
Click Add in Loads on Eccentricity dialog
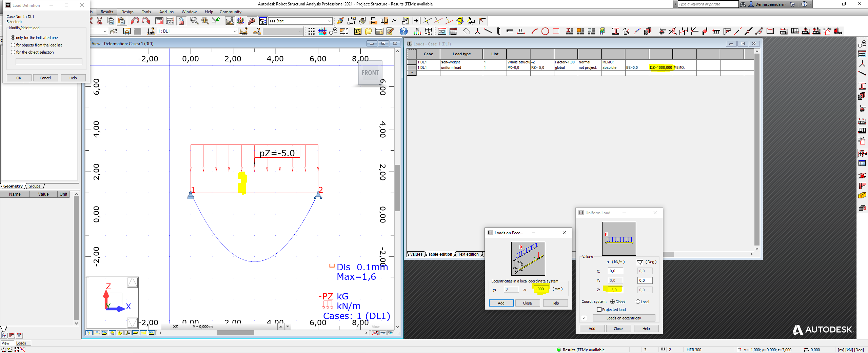[501, 303]
